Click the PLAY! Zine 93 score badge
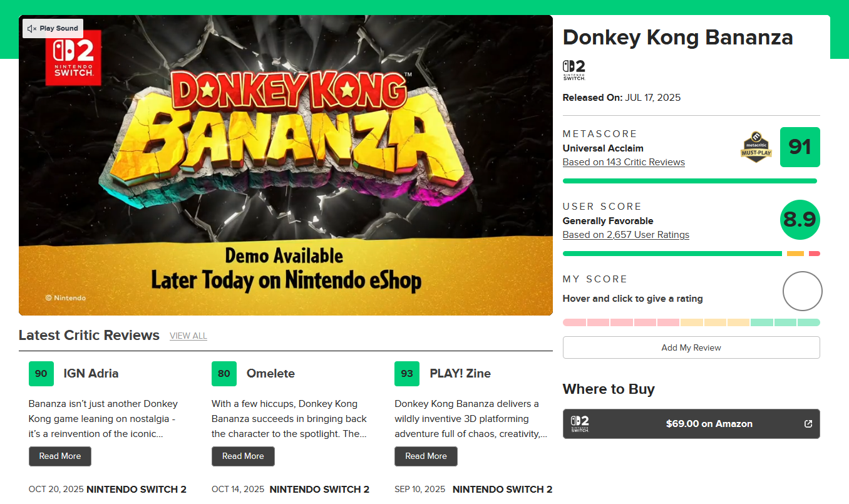The height and width of the screenshot is (504, 849). click(407, 374)
